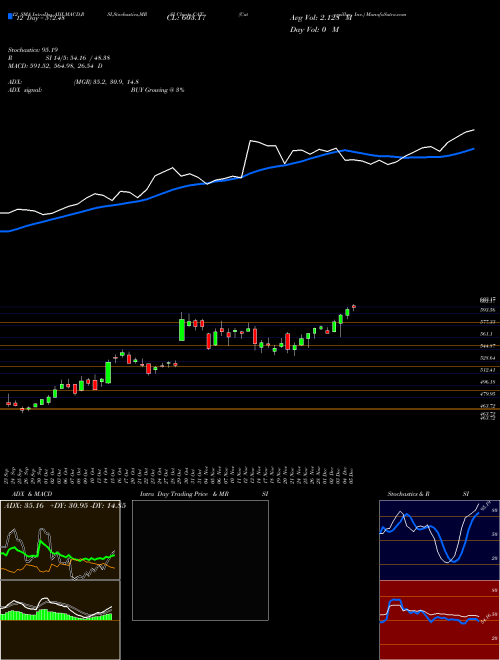Click the 529.64 price axis label
Image resolution: width=500 pixels, height=660 pixels.
pos(489,358)
